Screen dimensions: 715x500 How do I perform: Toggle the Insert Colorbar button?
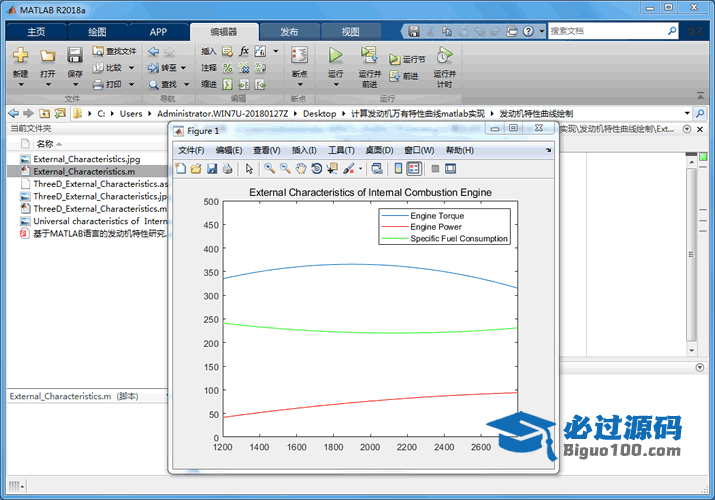[398, 169]
